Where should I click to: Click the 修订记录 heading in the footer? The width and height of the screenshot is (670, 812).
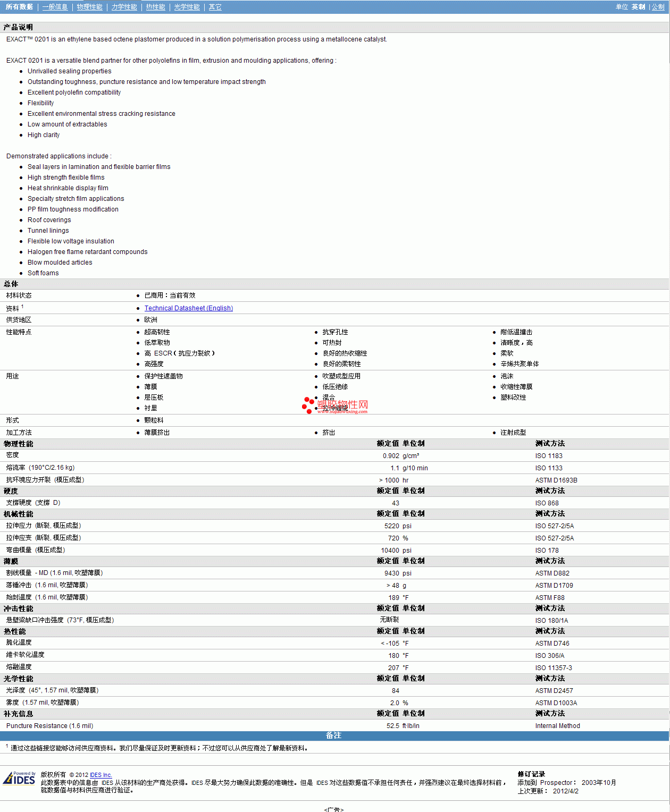pos(532,774)
